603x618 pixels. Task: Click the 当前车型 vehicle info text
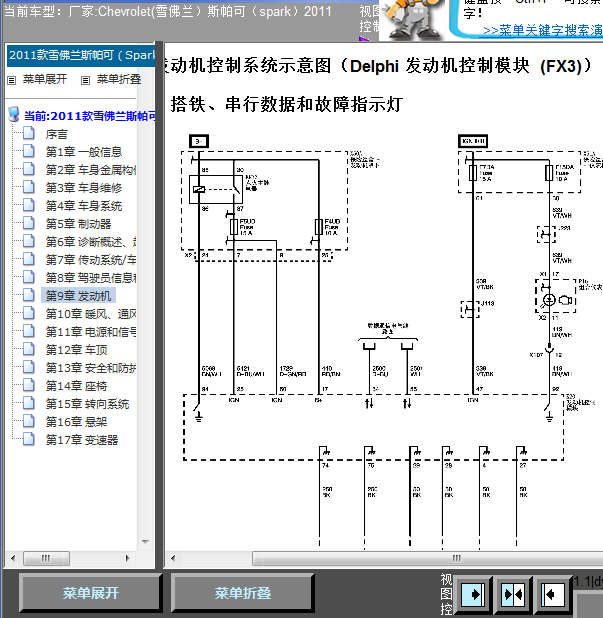168,12
